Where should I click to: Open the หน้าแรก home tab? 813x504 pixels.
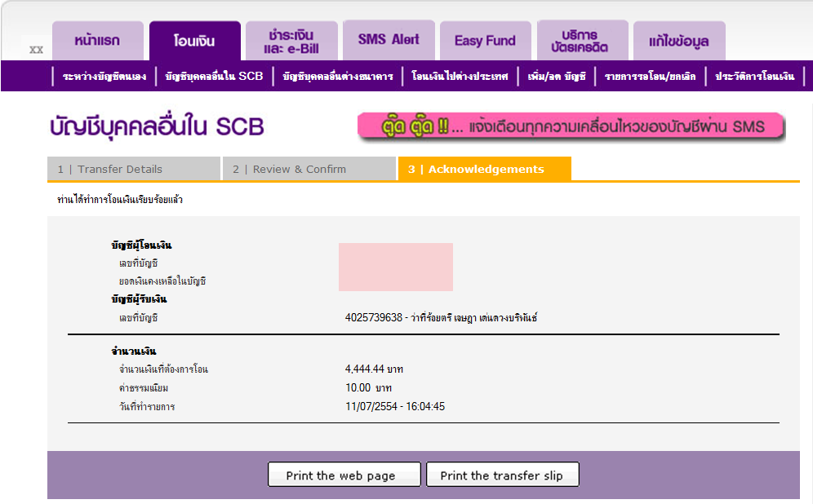point(97,41)
